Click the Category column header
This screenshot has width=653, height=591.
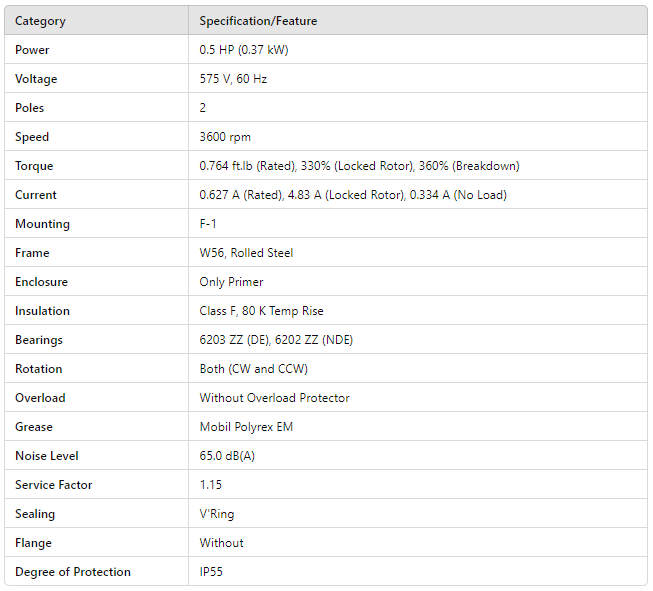41,21
